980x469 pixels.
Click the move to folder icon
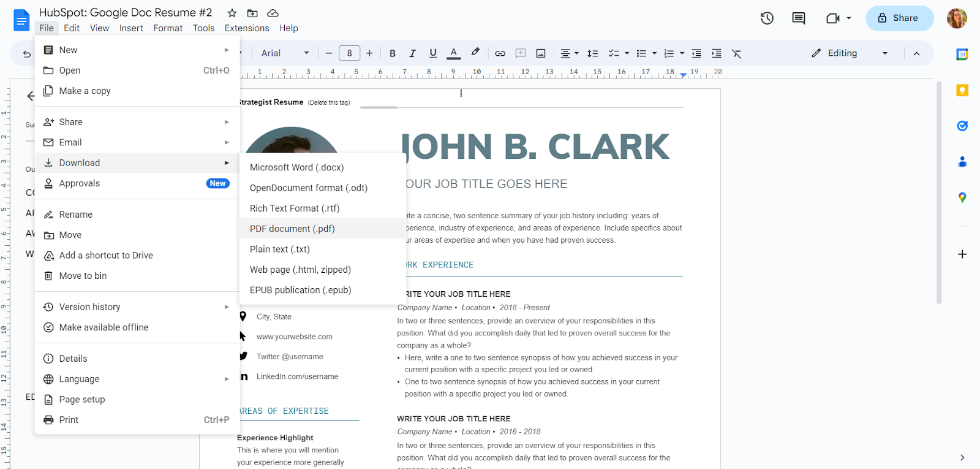(252, 13)
